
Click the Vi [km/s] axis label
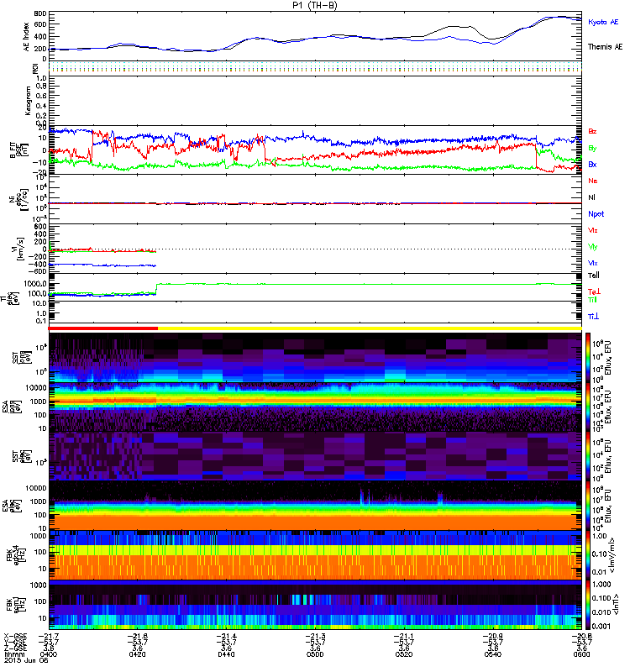point(19,249)
